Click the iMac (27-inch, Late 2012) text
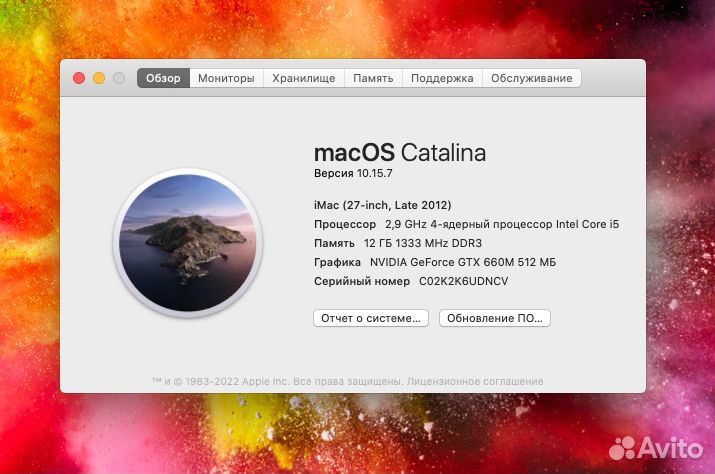Image resolution: width=715 pixels, height=474 pixels. (383, 205)
